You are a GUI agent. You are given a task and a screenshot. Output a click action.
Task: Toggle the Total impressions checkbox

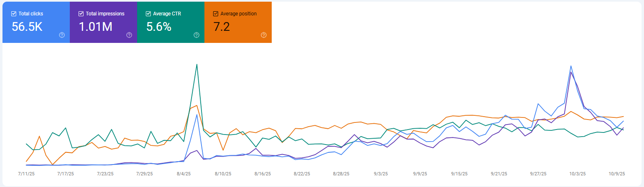point(81,14)
